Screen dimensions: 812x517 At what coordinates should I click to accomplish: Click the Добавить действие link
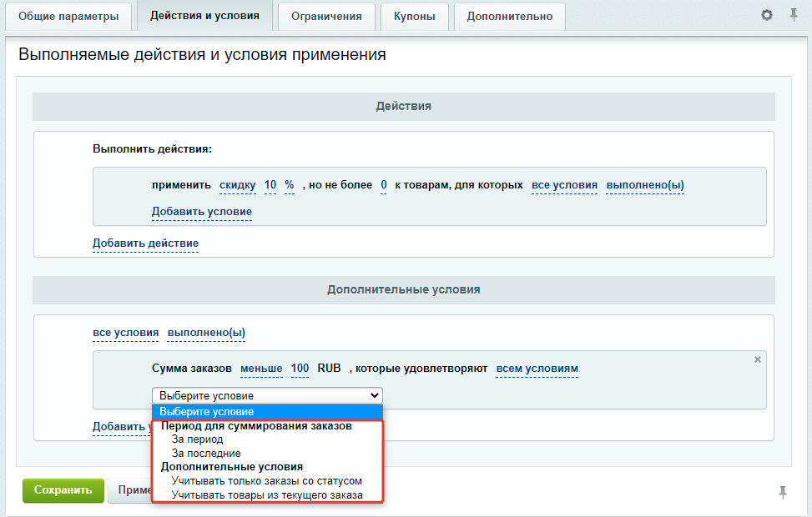coord(144,244)
